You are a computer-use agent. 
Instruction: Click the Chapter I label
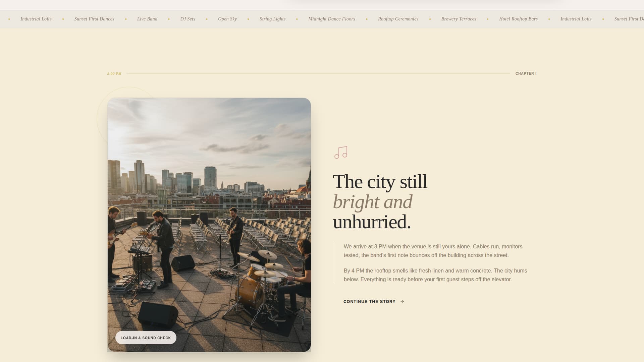pos(526,73)
